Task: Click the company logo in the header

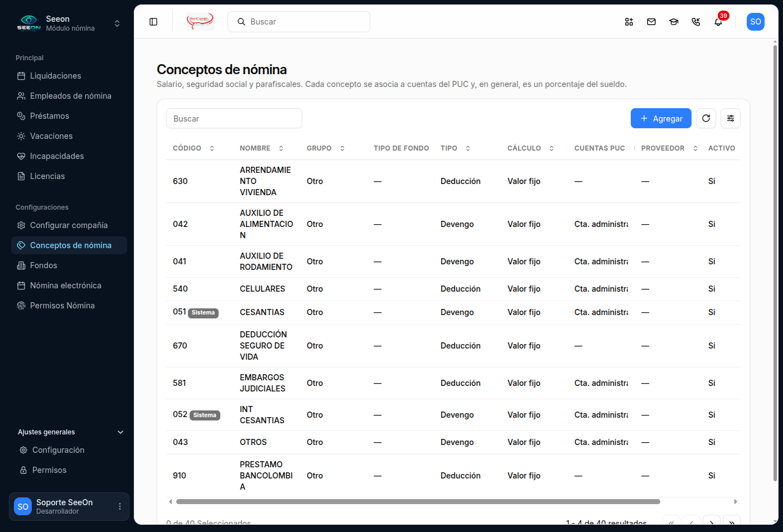Action: (x=200, y=21)
